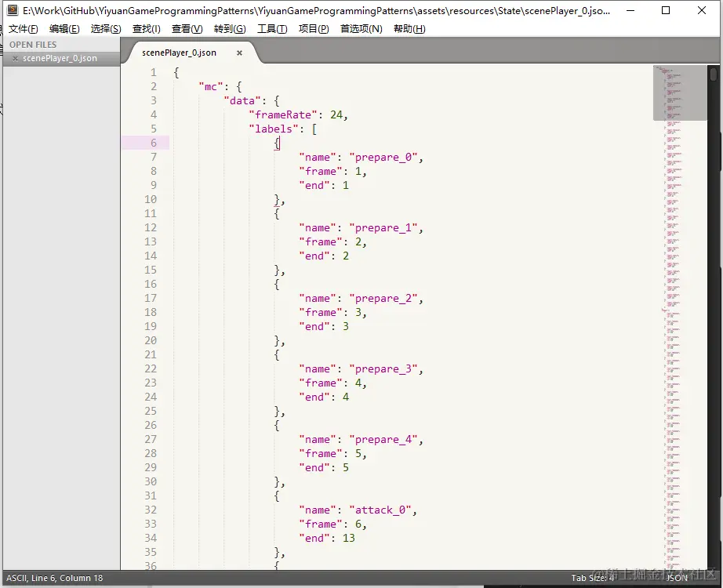Click the "attack_0" string value
This screenshot has height=588, width=723.
380,510
